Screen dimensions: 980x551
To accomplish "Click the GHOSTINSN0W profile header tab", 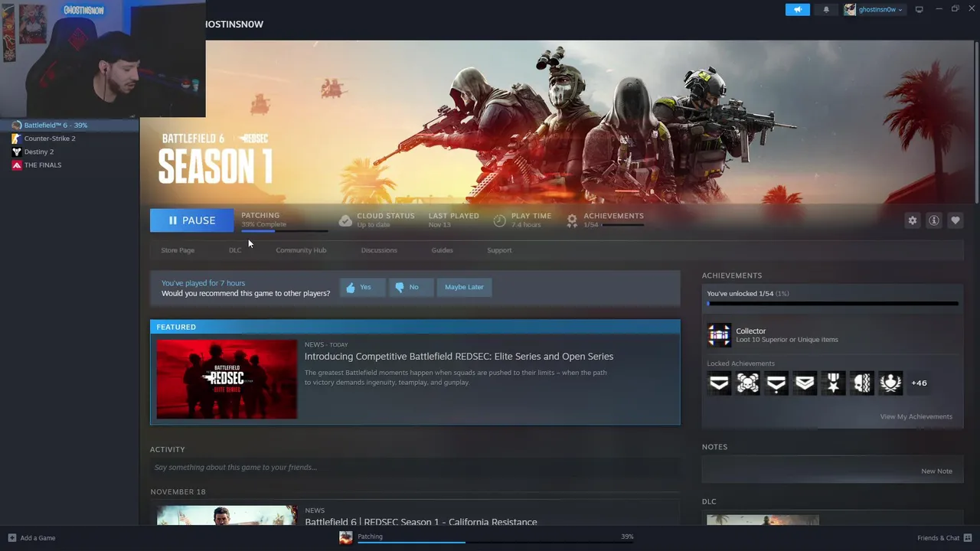I will click(234, 24).
